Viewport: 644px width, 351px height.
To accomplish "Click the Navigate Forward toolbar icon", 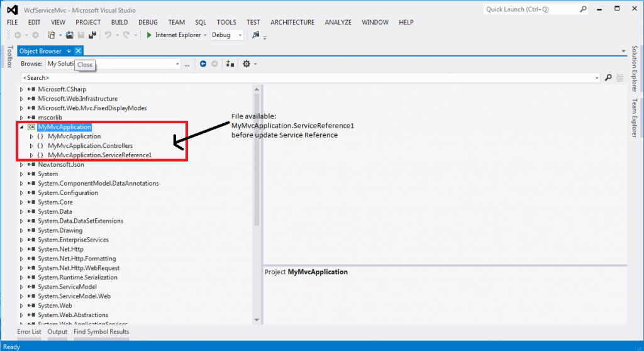I will point(35,35).
